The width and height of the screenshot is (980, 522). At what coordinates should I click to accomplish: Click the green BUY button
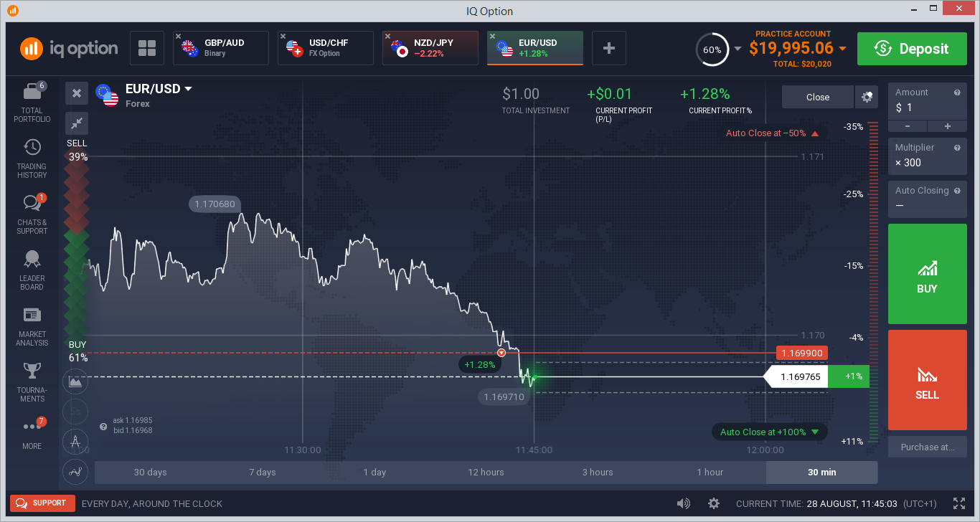927,274
